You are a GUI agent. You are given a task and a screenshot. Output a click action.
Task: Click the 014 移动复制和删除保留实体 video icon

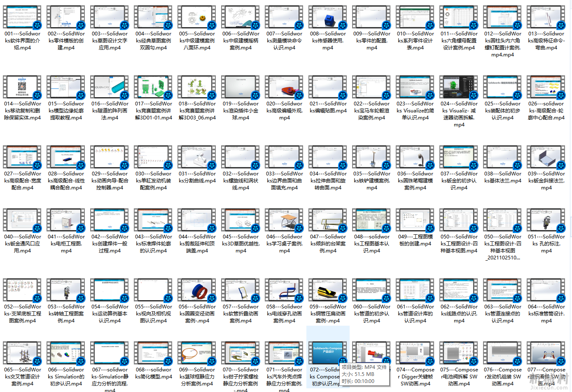tap(22, 87)
